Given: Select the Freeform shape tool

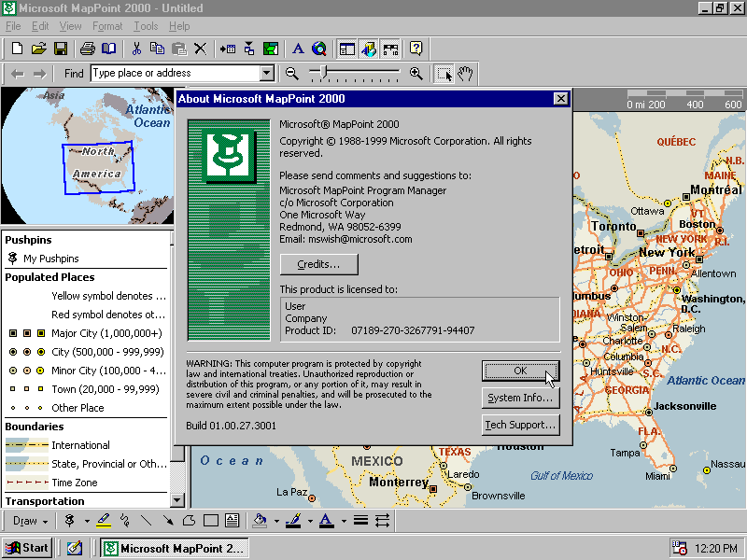Looking at the screenshot, I should [x=190, y=521].
